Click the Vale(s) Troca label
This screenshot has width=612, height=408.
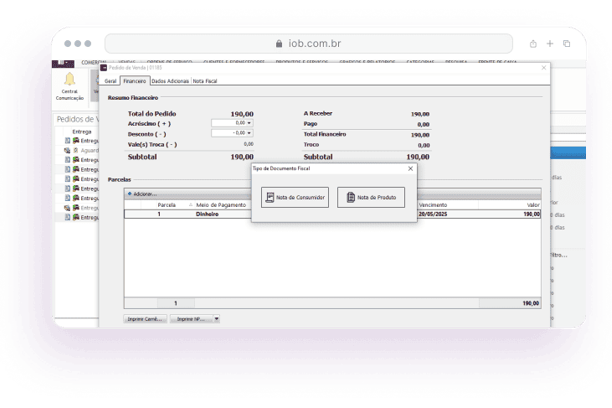pyautogui.click(x=152, y=144)
